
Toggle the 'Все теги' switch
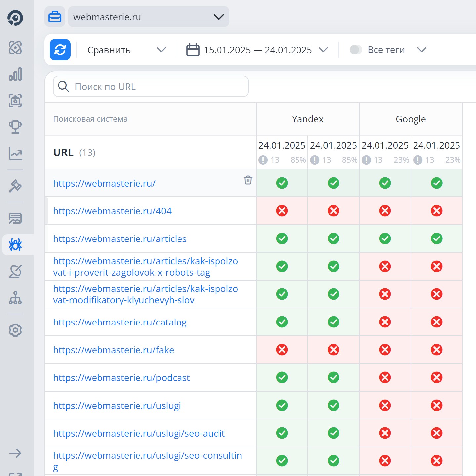point(356,50)
